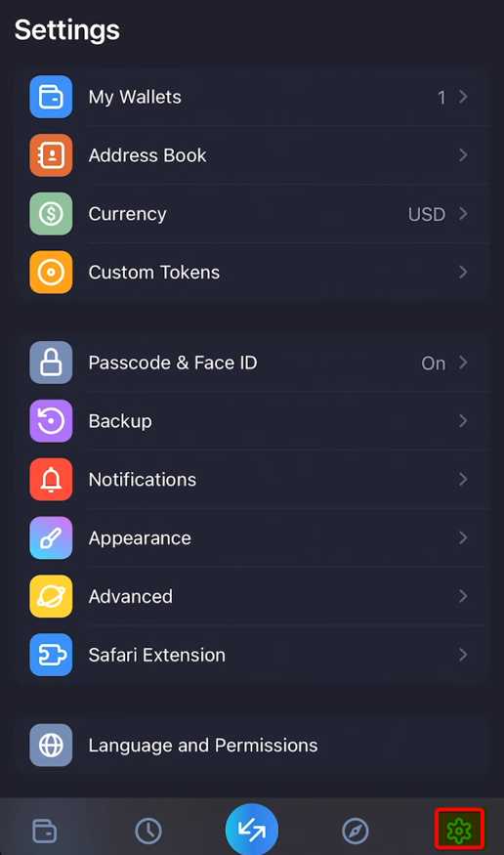Tap the Passcode & Face ID lock icon

pos(51,363)
